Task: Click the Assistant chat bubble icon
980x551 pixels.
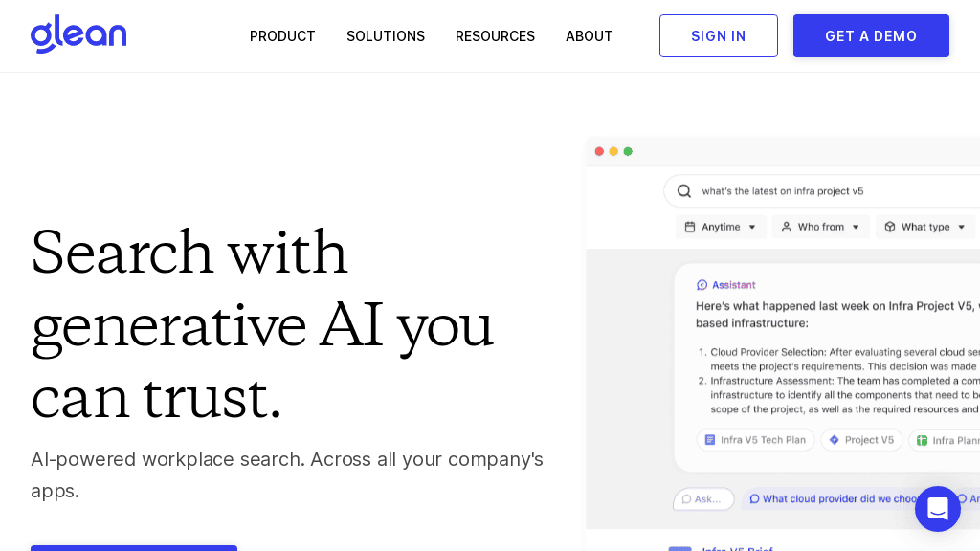Action: 702,285
